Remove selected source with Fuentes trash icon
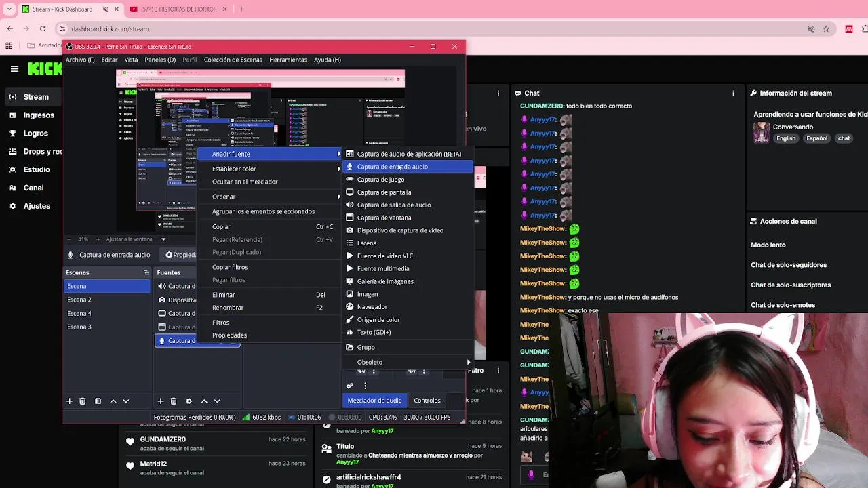This screenshot has height=488, width=868. pos(174,401)
